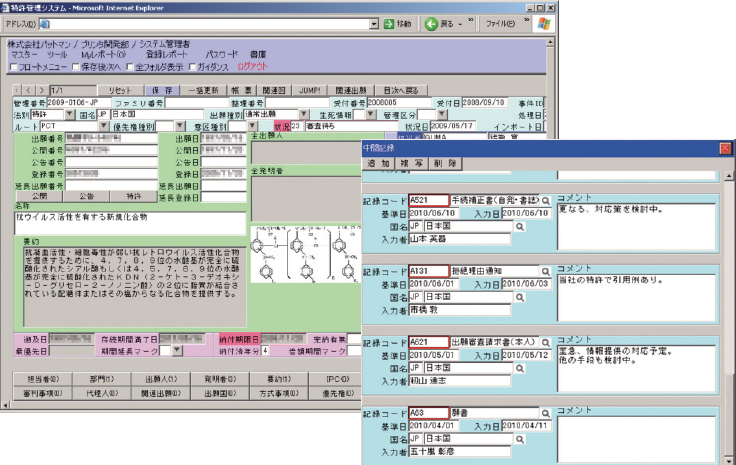Image resolution: width=736 pixels, height=465 pixels.
Task: Click the 削除 button in 中間記録 dialog
Action: tap(445, 163)
